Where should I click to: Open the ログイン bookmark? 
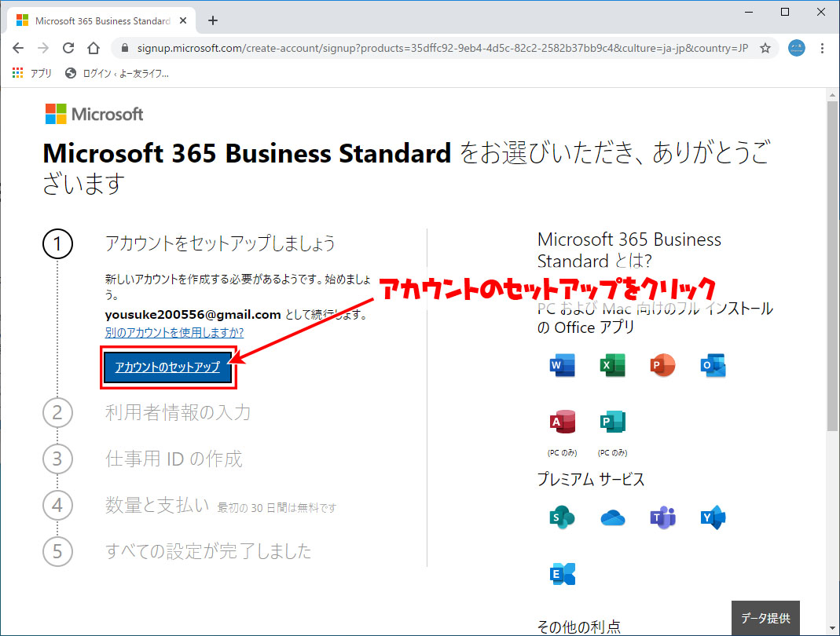[x=117, y=73]
